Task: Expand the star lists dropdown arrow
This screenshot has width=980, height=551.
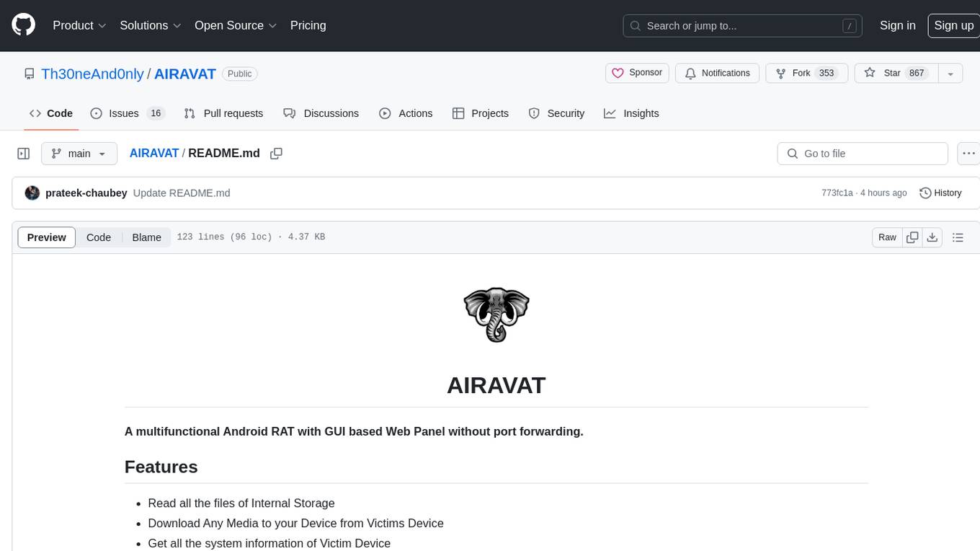Action: click(x=950, y=73)
